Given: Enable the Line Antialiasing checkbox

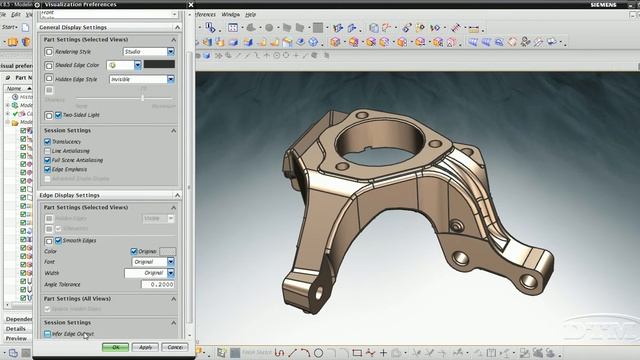Looking at the screenshot, I should point(47,151).
